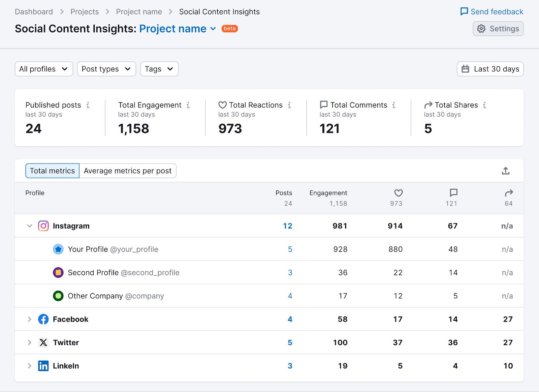Click Instagram's posts count of 12
The height and width of the screenshot is (392, 539).
[288, 226]
